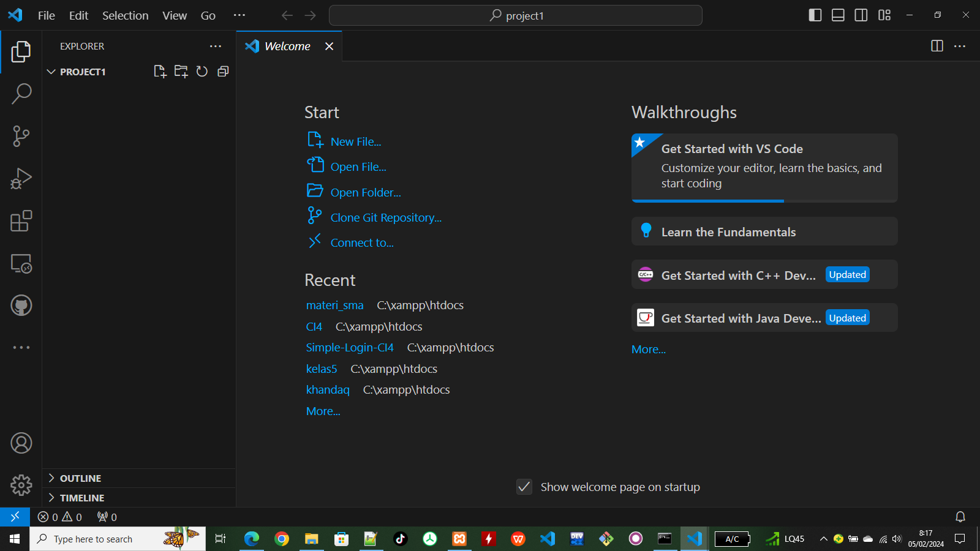Open the File menu
The image size is (980, 551).
[47, 15]
